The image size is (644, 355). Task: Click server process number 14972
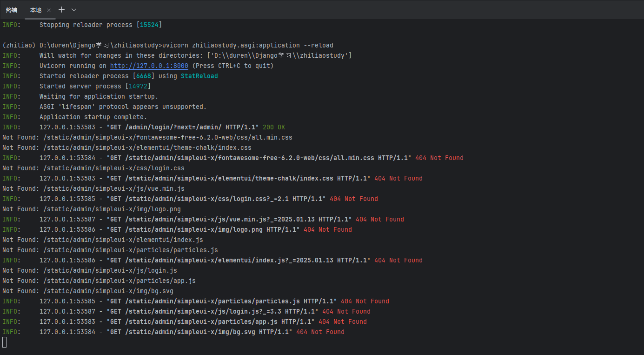(138, 86)
